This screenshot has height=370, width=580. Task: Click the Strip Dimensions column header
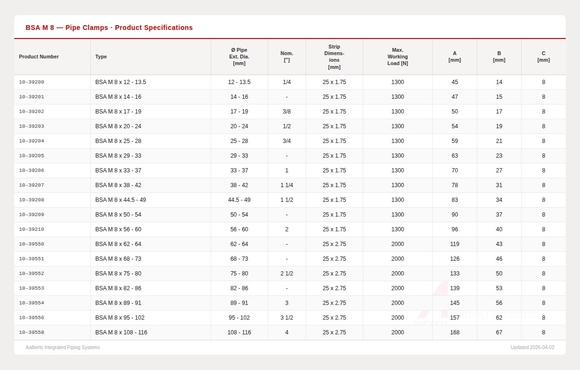click(x=334, y=57)
